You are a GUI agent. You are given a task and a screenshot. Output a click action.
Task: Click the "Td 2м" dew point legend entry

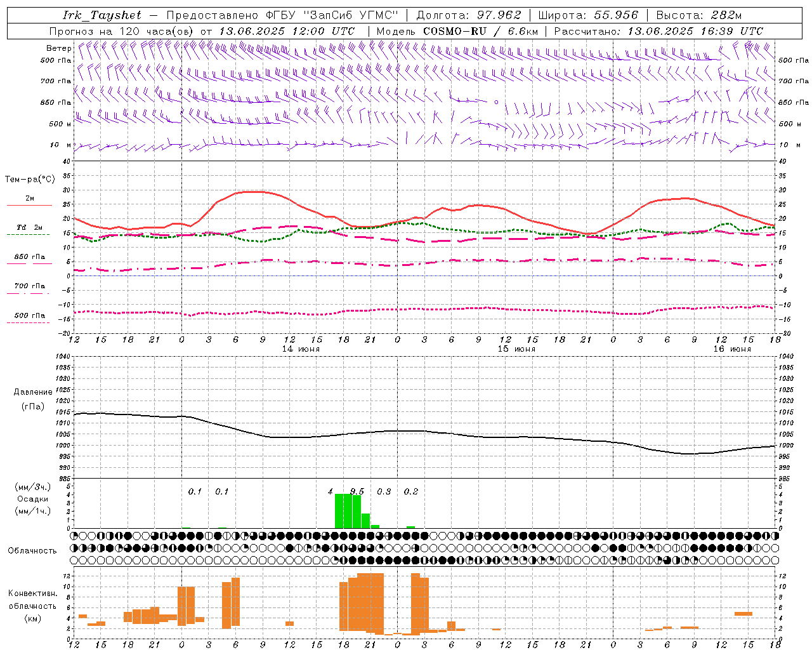[30, 227]
